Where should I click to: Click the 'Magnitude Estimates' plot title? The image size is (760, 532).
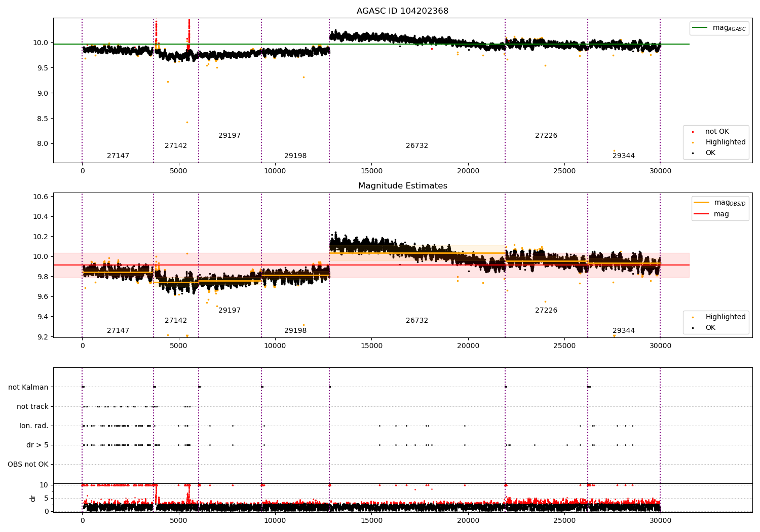pos(402,185)
